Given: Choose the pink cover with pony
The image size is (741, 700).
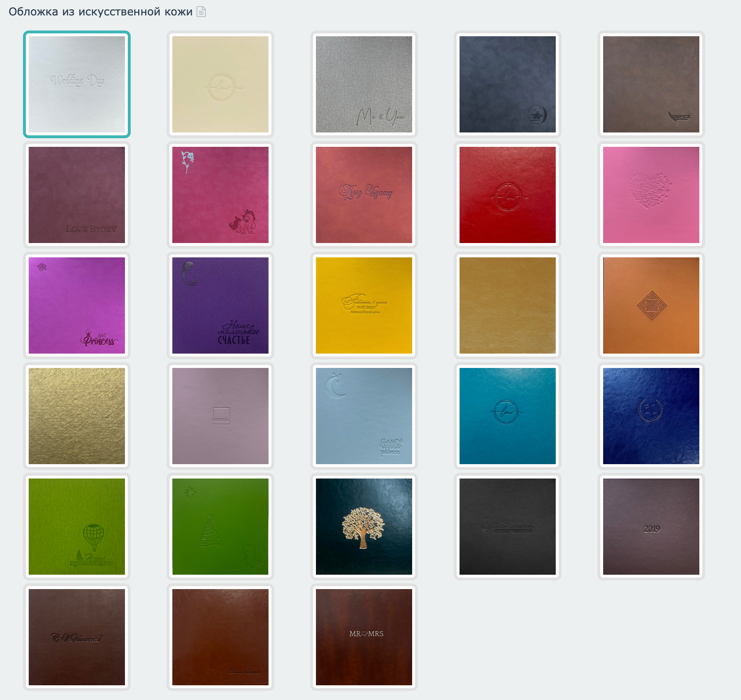Looking at the screenshot, I should (x=220, y=195).
